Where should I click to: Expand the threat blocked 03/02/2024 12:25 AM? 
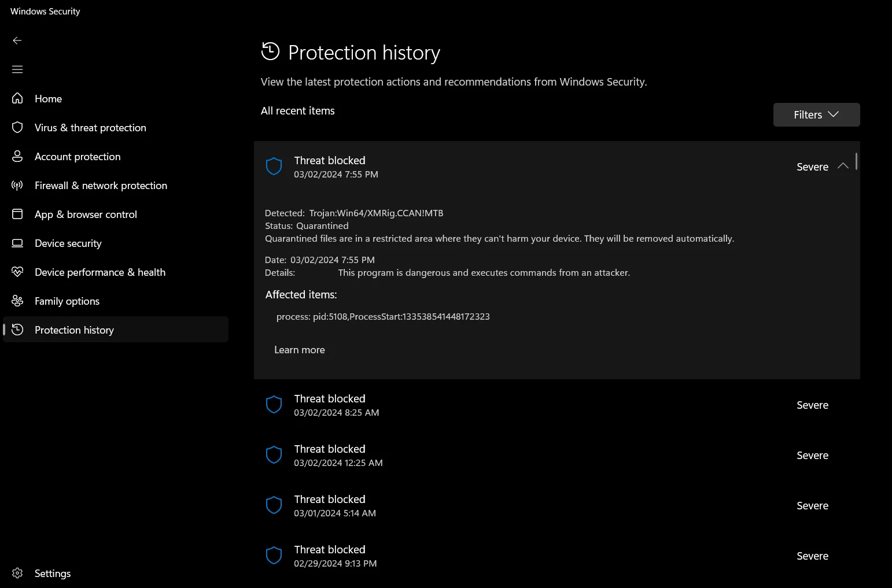pos(556,455)
